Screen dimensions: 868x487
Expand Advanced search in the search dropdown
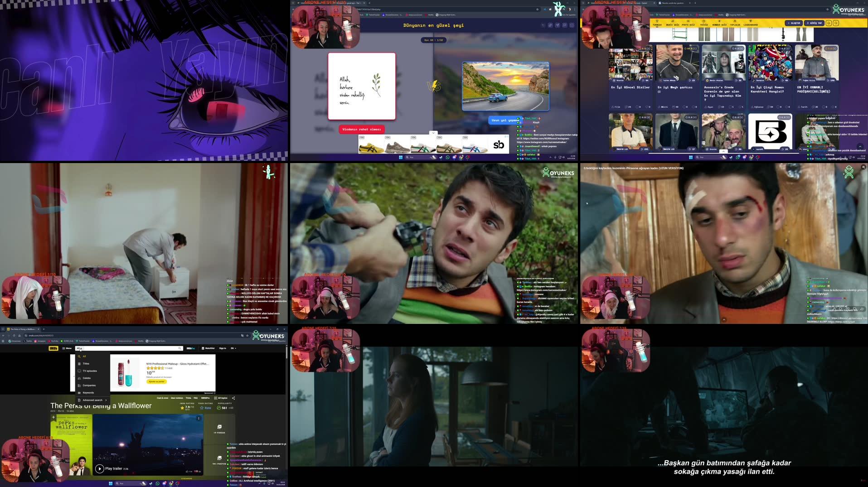click(92, 400)
